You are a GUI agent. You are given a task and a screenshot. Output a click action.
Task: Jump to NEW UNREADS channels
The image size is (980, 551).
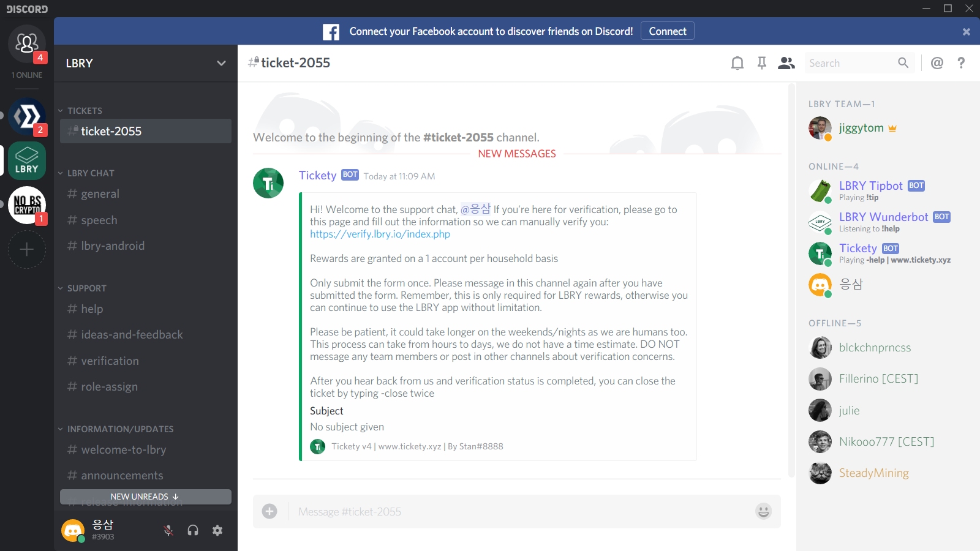(146, 497)
